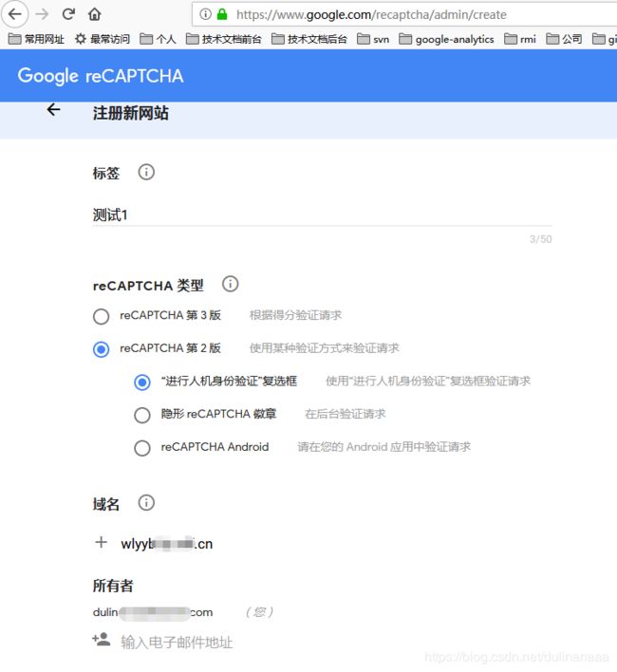Click the owner email starting with dulin
The width and height of the screenshot is (617, 672).
[x=153, y=612]
